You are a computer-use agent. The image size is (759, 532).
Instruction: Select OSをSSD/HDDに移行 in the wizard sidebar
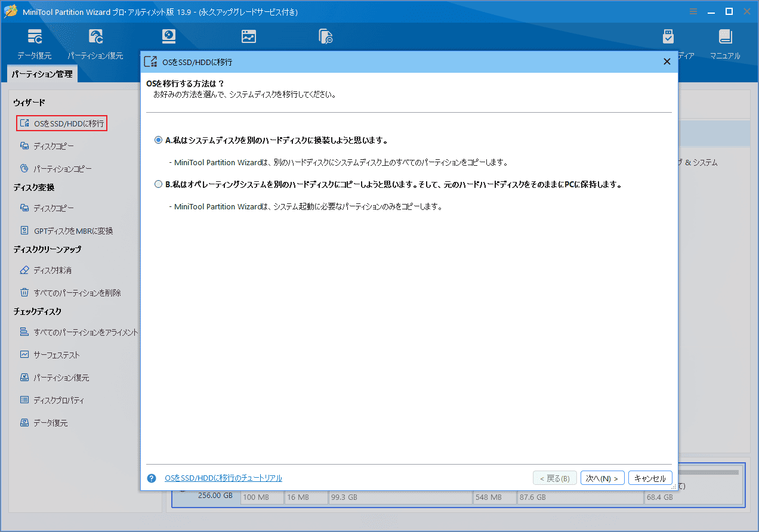[62, 123]
